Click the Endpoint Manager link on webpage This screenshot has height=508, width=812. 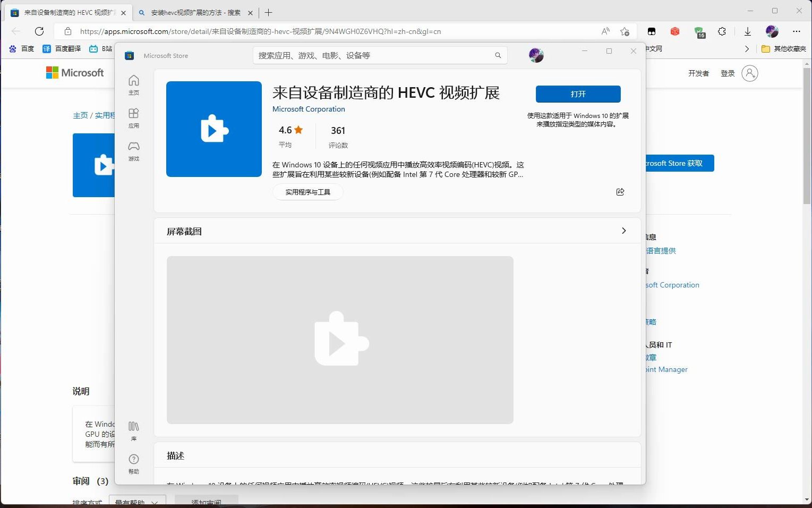tap(666, 369)
